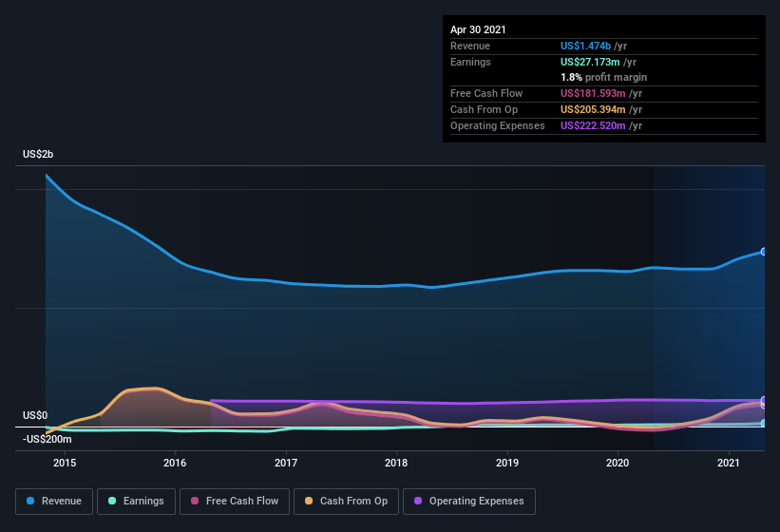Viewport: 780px width, 532px height.
Task: Click the US$222.520m operating expenses value
Action: click(593, 125)
